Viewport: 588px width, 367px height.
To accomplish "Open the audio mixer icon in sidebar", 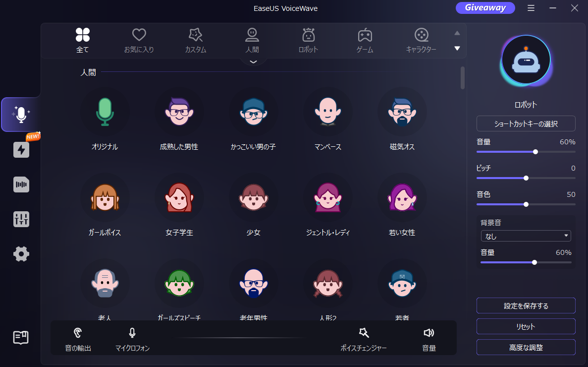I will 21,219.
